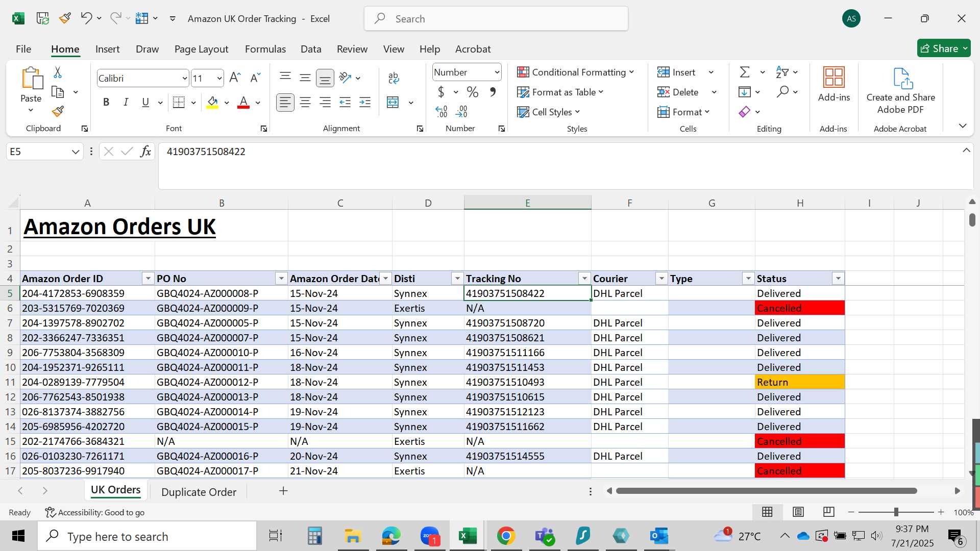Click the Increase Indent icon
This screenshot has width=980, height=551.
pos(365,103)
